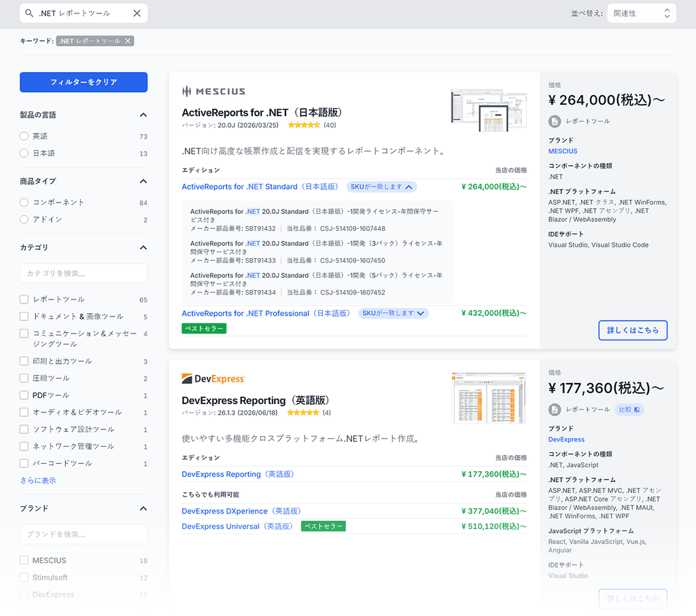Screen dimensions: 696x616
Task: Check コミュニケーション&メッセージングツール checkbox
Action: pos(24,333)
